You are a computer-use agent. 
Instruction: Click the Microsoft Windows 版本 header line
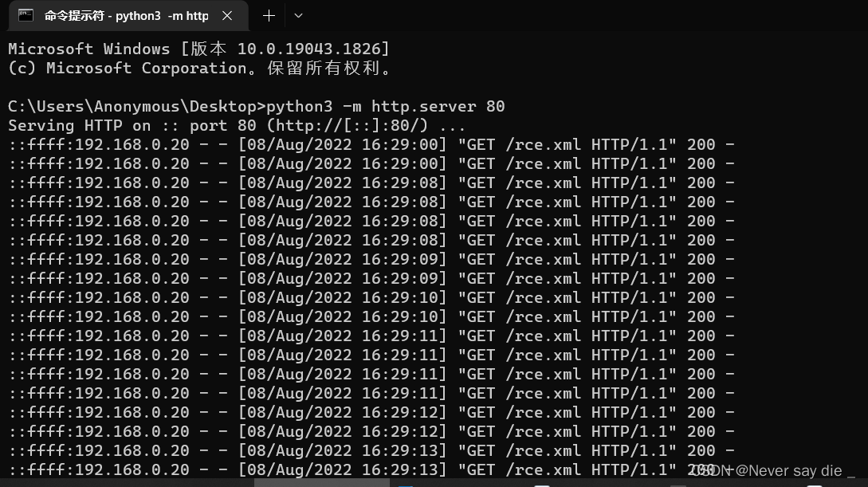(198, 49)
